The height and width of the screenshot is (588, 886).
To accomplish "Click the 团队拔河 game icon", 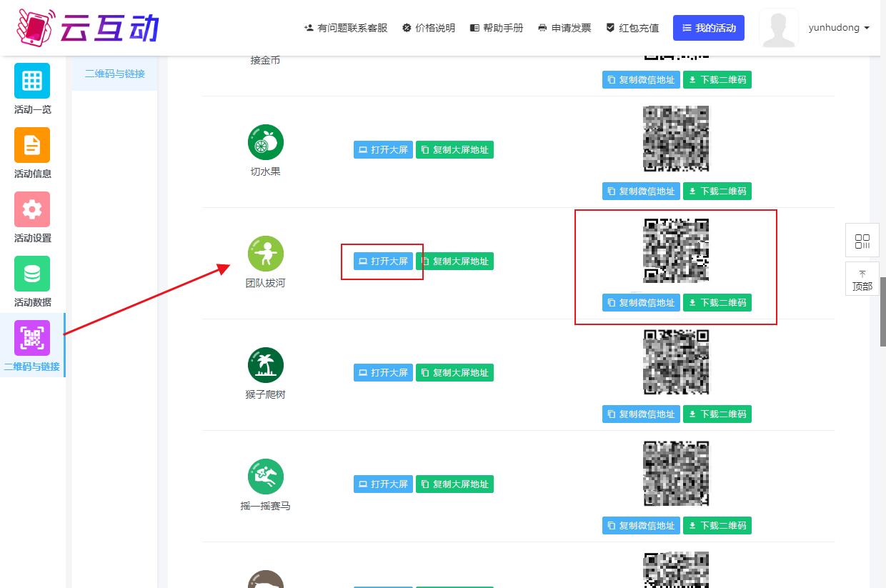I will click(266, 253).
